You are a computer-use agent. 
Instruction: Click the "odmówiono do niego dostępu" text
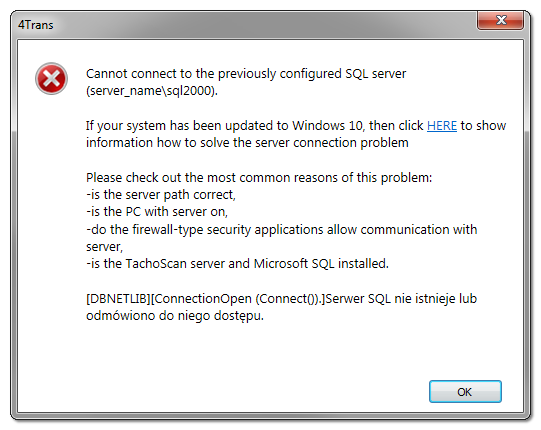tap(175, 316)
